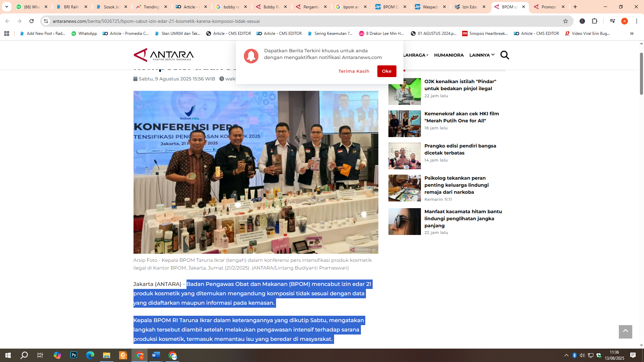Open the BPOM press conference article photo
The image size is (644, 362).
point(256,172)
